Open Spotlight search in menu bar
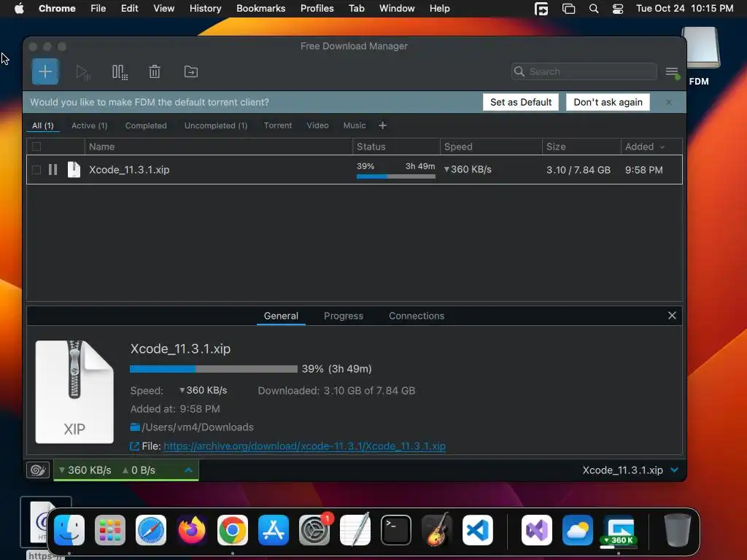Image resolution: width=747 pixels, height=560 pixels. [x=594, y=9]
